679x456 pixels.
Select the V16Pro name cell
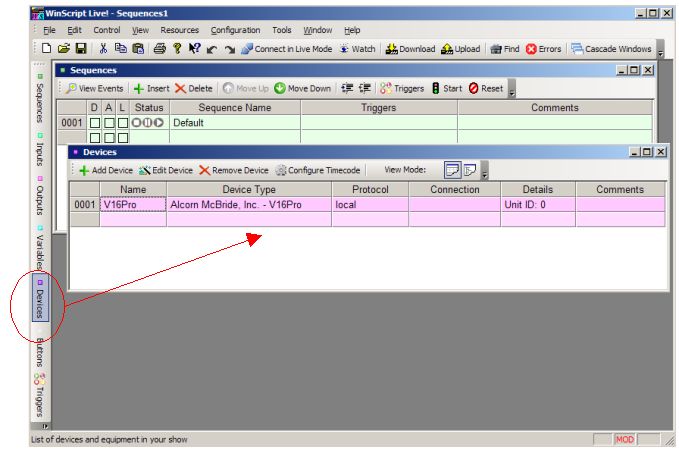pos(133,204)
